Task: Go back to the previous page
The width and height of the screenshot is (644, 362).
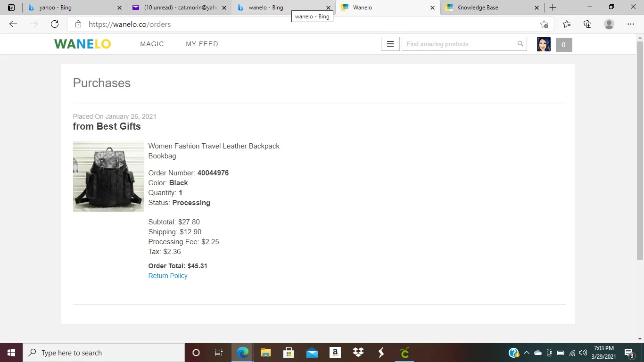Action: (13, 24)
